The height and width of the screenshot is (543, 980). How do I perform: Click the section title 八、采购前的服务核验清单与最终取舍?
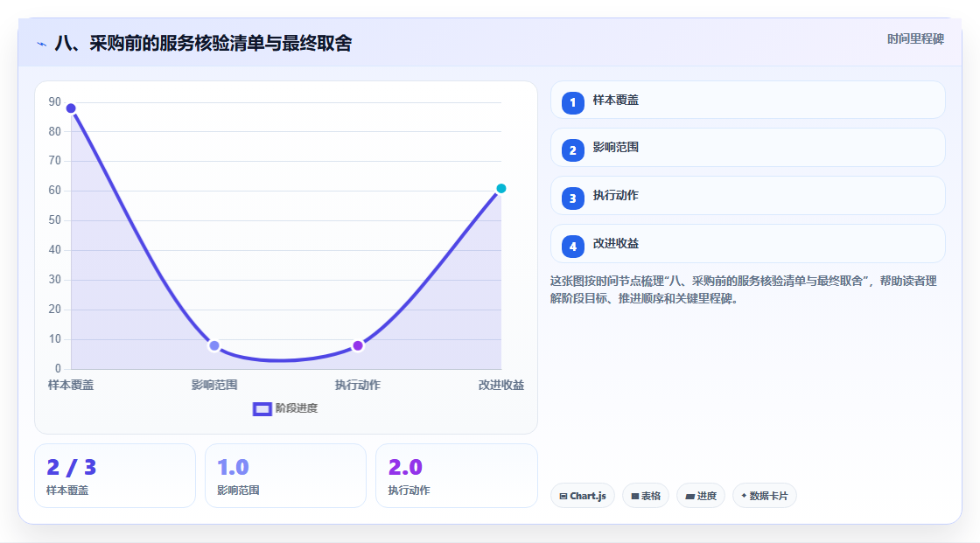pos(203,43)
